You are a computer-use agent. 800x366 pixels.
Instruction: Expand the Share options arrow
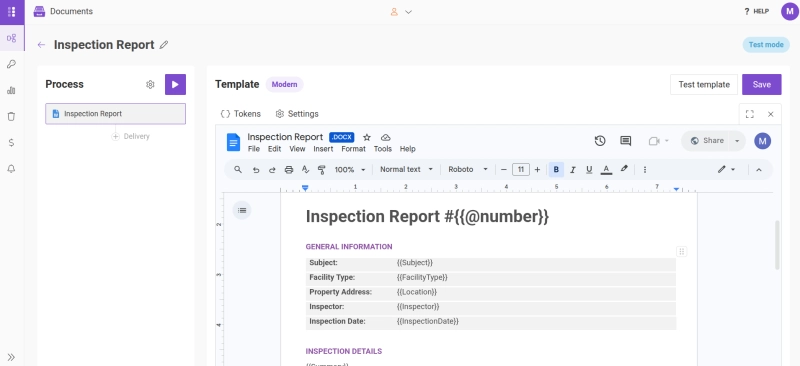tap(737, 141)
